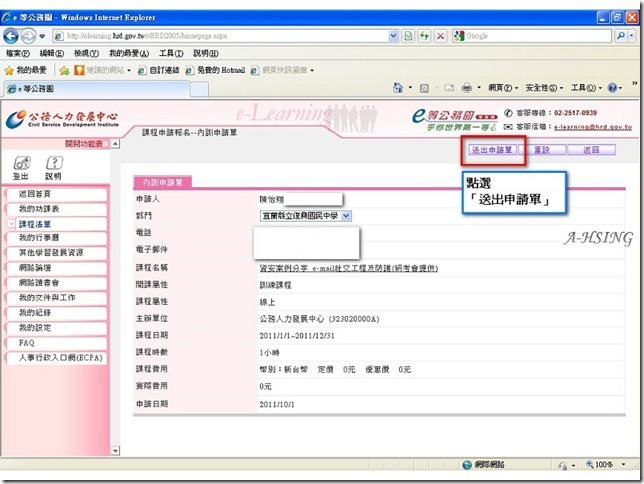This screenshot has width=644, height=484.
Task: Click the address bar URL field
Action: point(221,36)
